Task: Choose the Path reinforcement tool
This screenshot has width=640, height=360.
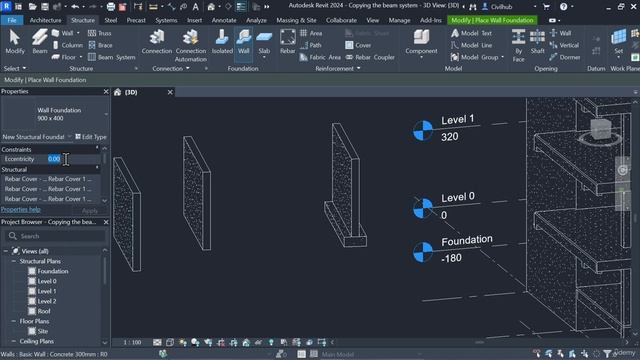Action: coord(311,45)
